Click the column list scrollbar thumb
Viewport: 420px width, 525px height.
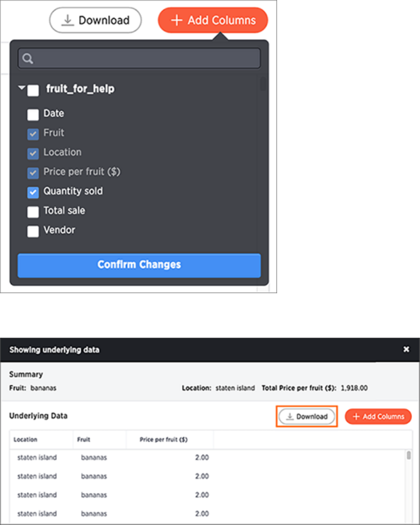point(263,83)
